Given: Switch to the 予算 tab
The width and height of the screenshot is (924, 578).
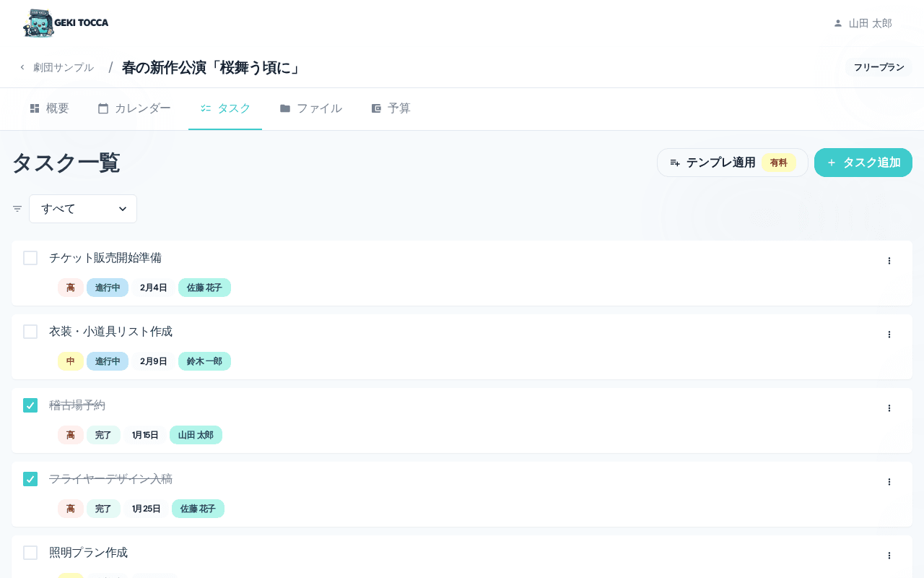Looking at the screenshot, I should tap(391, 108).
